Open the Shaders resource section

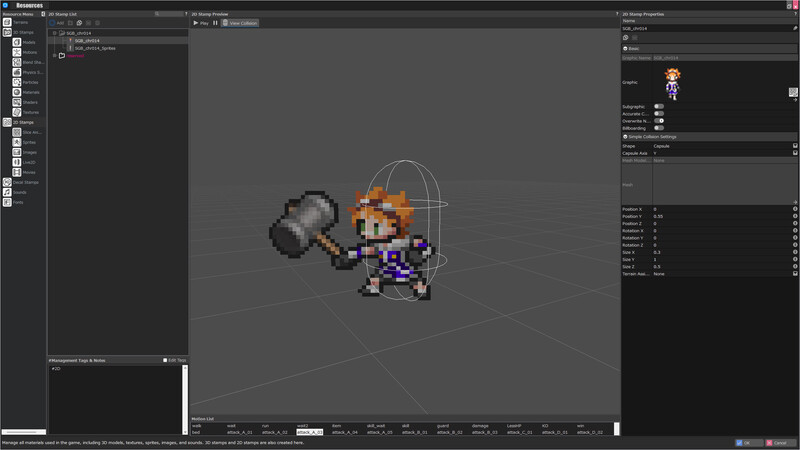[x=25, y=102]
